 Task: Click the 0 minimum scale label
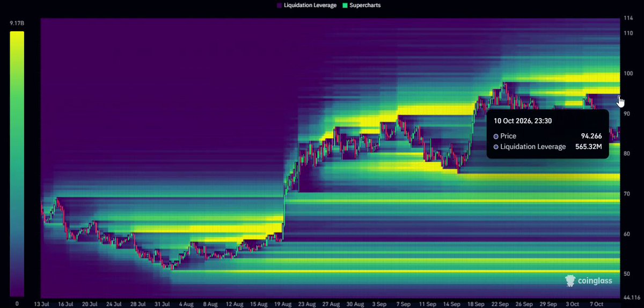17,304
